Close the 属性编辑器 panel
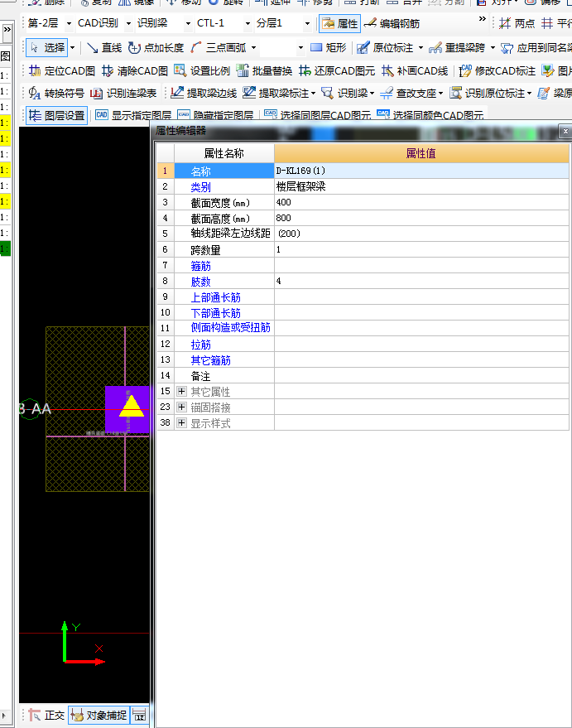Image resolution: width=572 pixels, height=728 pixels. [565, 132]
